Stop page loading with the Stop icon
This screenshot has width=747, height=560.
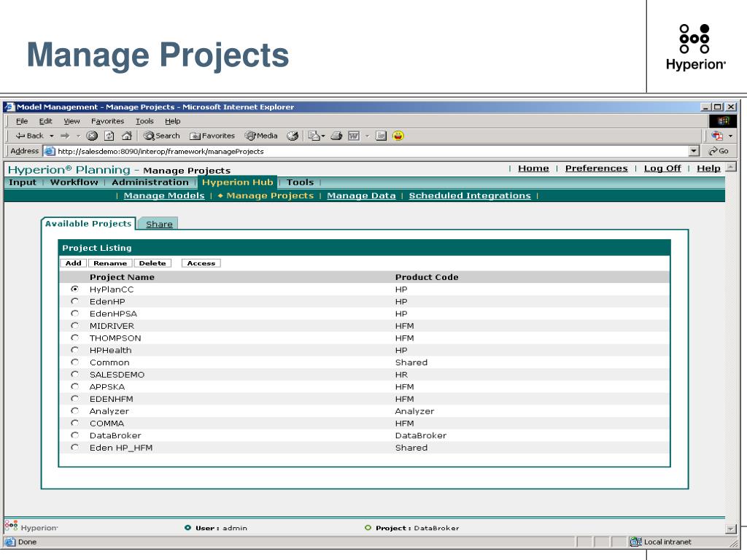pos(92,136)
